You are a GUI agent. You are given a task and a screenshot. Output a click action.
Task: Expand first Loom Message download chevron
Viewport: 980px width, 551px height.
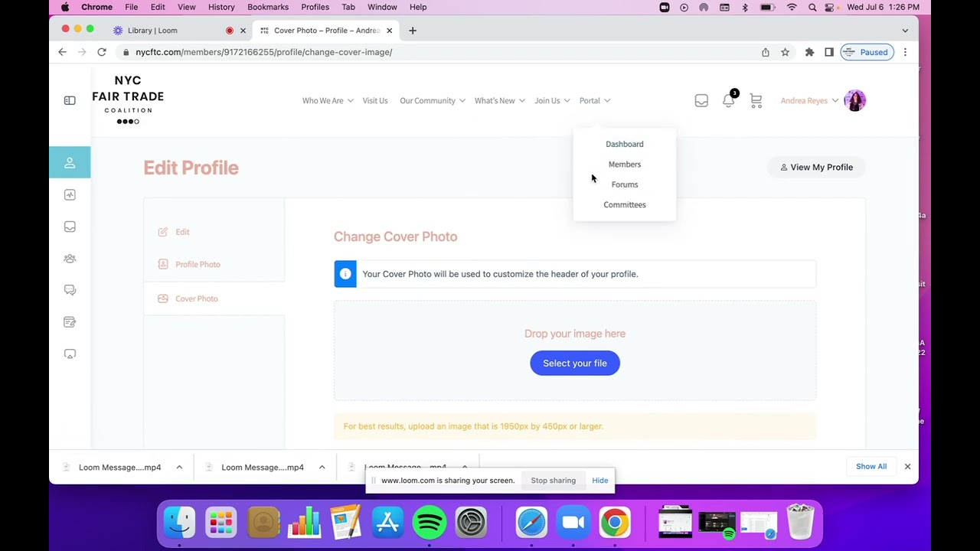click(179, 467)
